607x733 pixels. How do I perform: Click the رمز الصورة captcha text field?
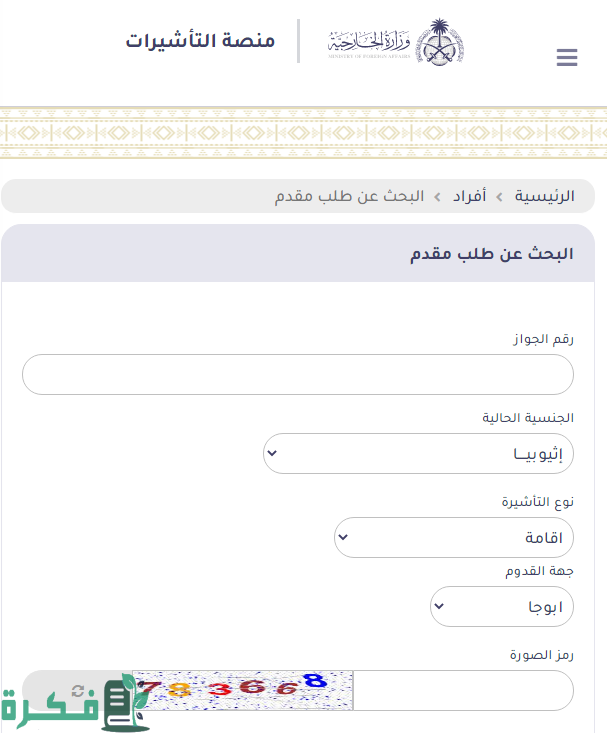coord(464,690)
